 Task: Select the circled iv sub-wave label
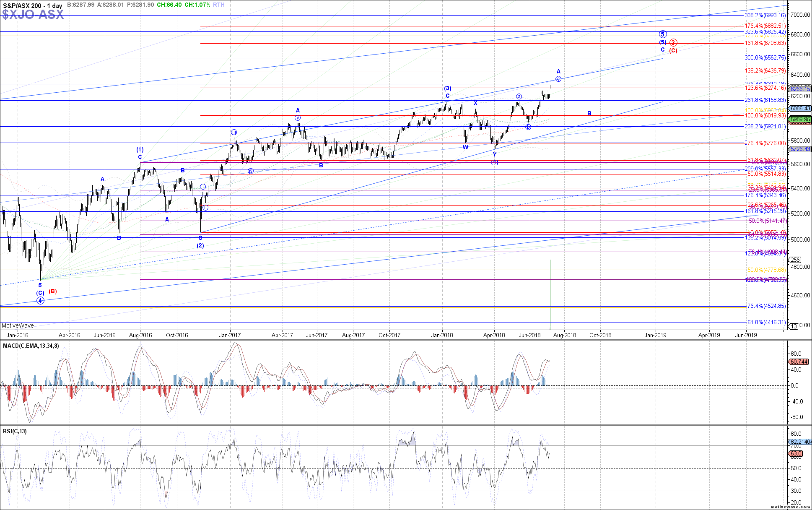251,171
